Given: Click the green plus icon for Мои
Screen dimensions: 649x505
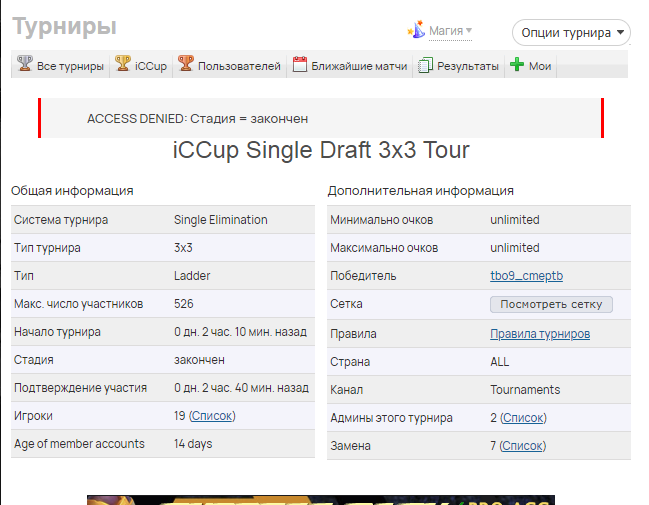Looking at the screenshot, I should coord(517,65).
